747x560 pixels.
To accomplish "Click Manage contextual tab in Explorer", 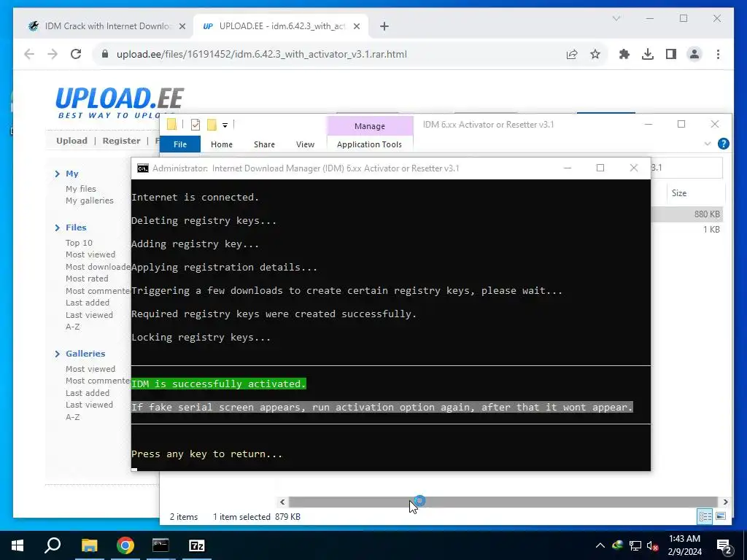I will [370, 126].
